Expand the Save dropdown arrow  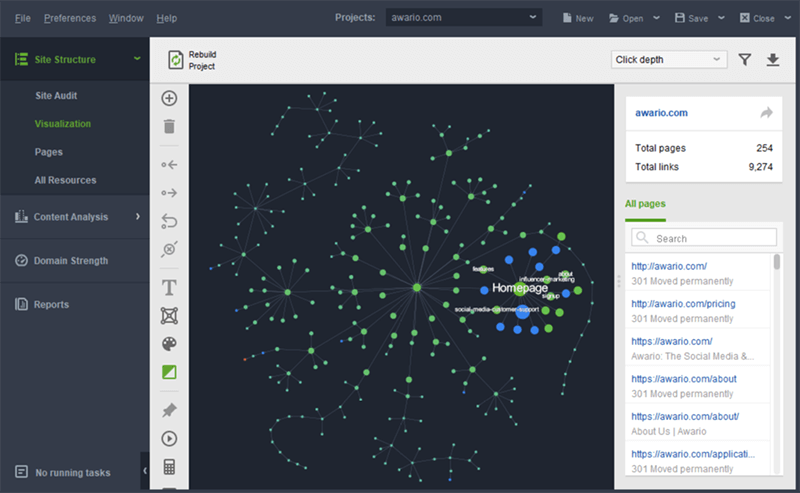click(721, 18)
